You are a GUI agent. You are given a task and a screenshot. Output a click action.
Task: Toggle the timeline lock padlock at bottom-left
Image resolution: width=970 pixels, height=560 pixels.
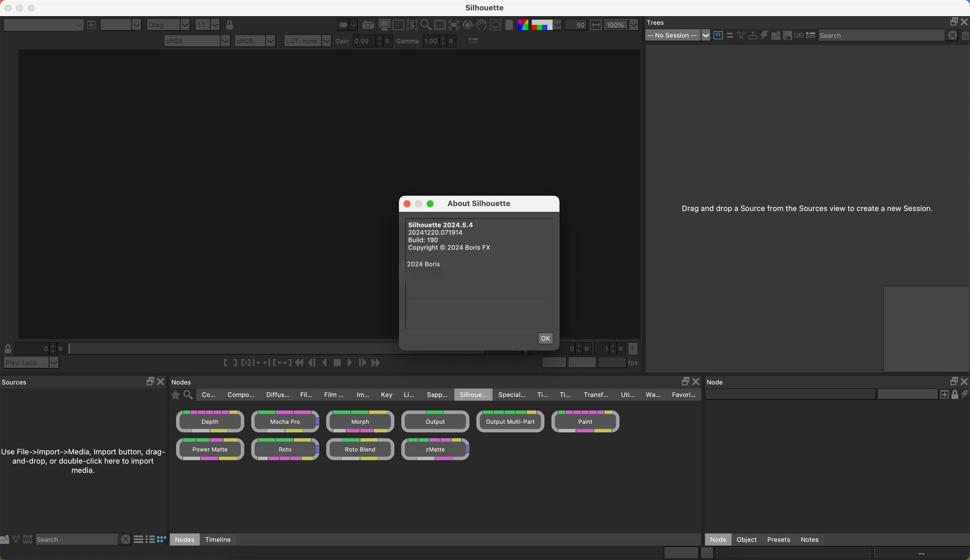[x=8, y=349]
